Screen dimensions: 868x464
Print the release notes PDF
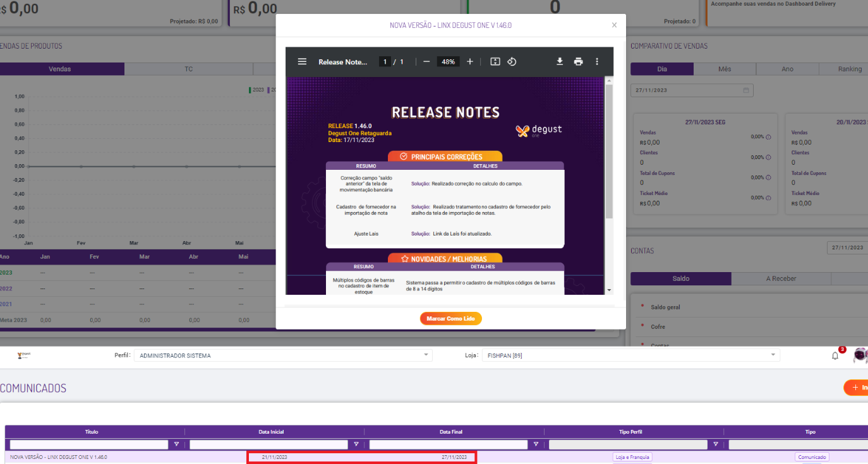pos(578,62)
